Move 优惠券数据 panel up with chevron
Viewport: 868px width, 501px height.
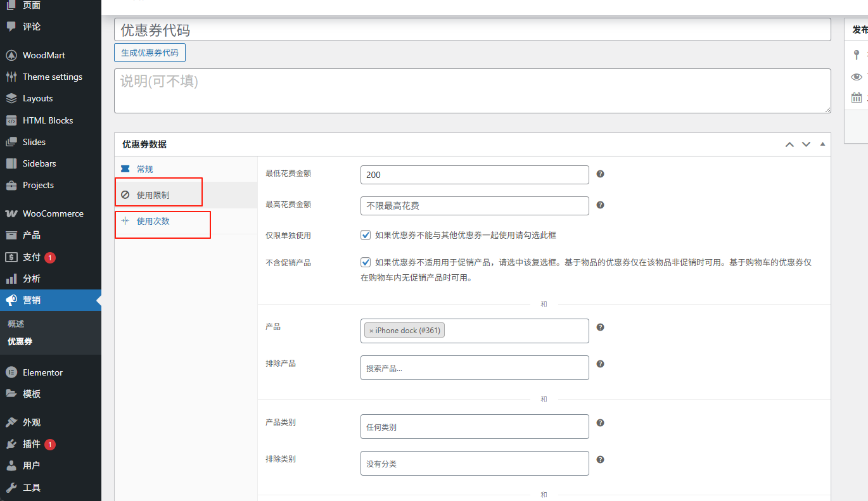[789, 144]
